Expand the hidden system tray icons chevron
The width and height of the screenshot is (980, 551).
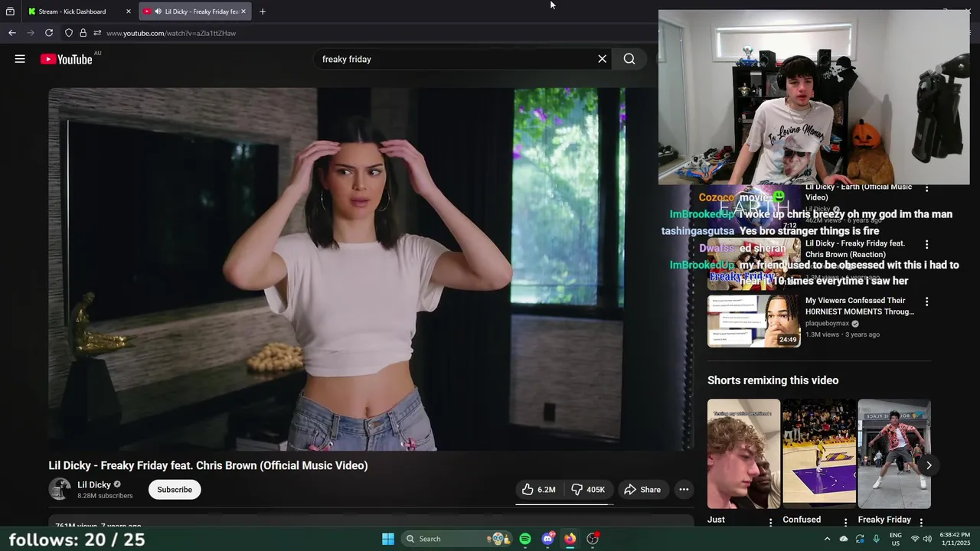pos(827,539)
